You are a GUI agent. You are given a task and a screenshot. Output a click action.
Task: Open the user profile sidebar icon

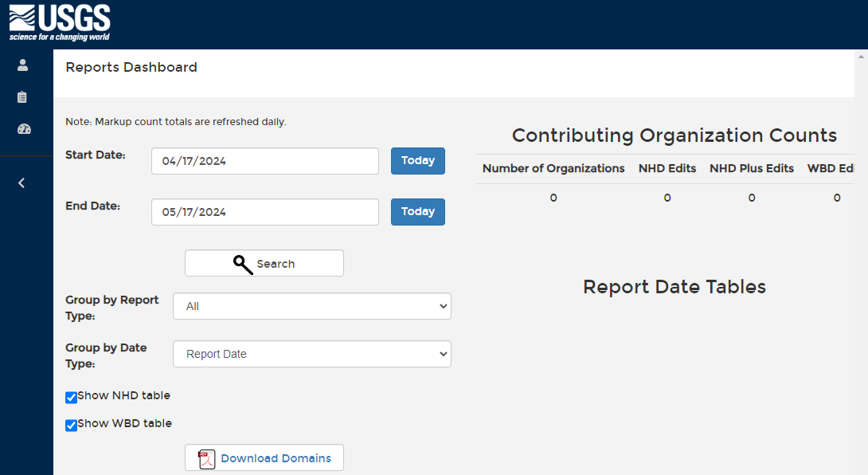(23, 65)
